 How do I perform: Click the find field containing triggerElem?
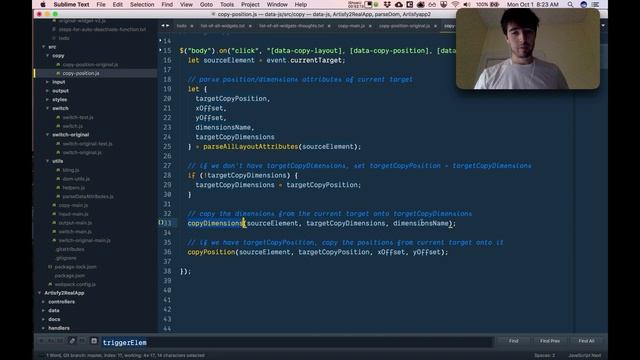click(x=296, y=342)
